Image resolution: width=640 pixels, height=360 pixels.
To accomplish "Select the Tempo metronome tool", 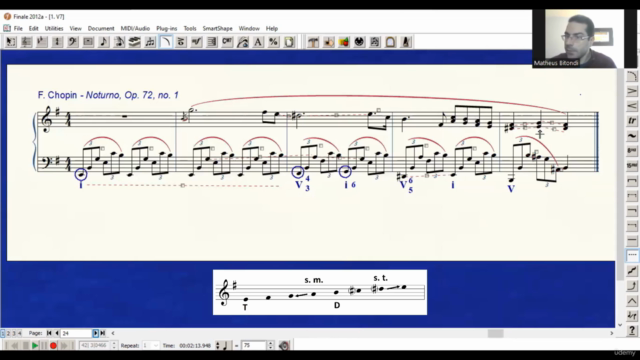I will click(406, 42).
